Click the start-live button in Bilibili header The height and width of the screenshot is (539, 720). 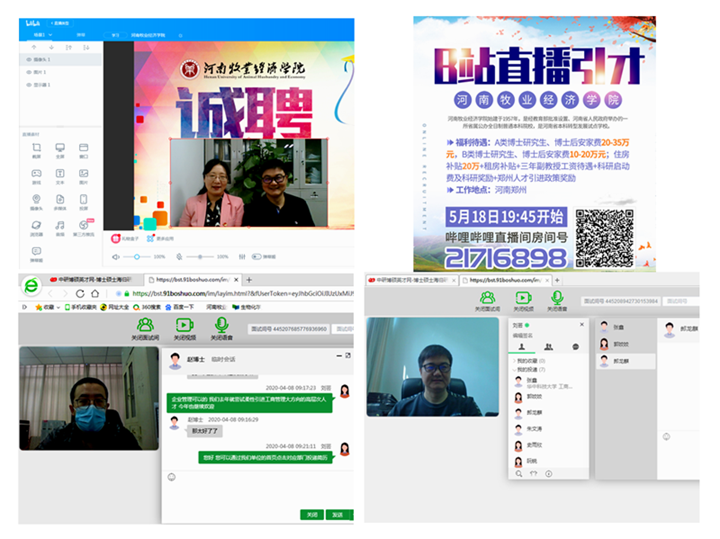coord(60,23)
